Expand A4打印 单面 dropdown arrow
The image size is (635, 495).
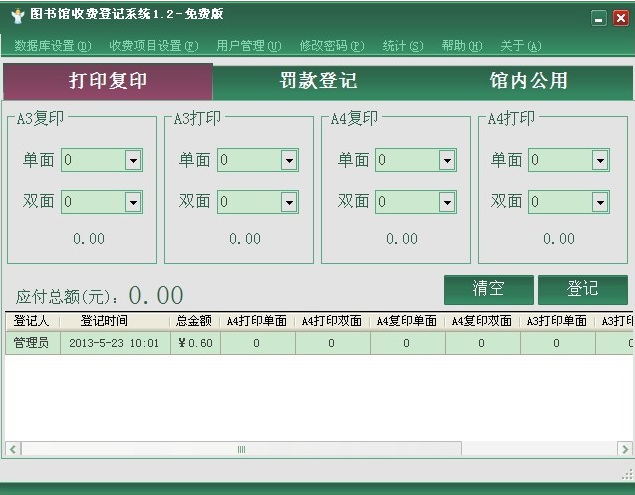click(600, 160)
